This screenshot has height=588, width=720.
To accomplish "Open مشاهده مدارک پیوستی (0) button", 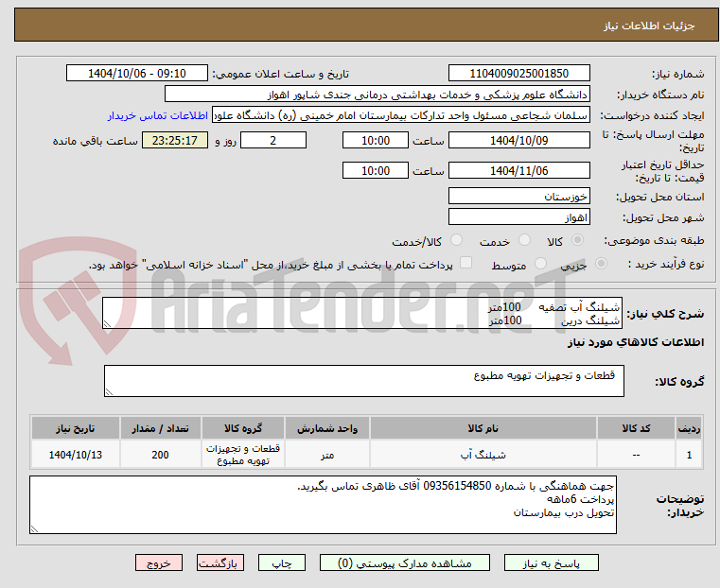I will tap(405, 562).
